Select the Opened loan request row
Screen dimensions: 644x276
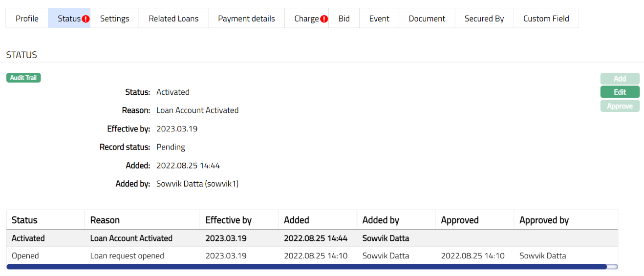(x=312, y=255)
